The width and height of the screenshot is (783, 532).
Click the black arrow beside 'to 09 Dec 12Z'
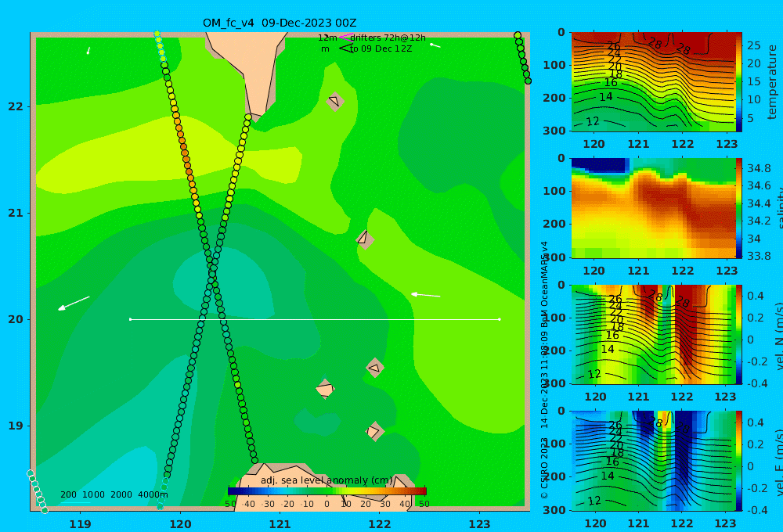[x=345, y=49]
